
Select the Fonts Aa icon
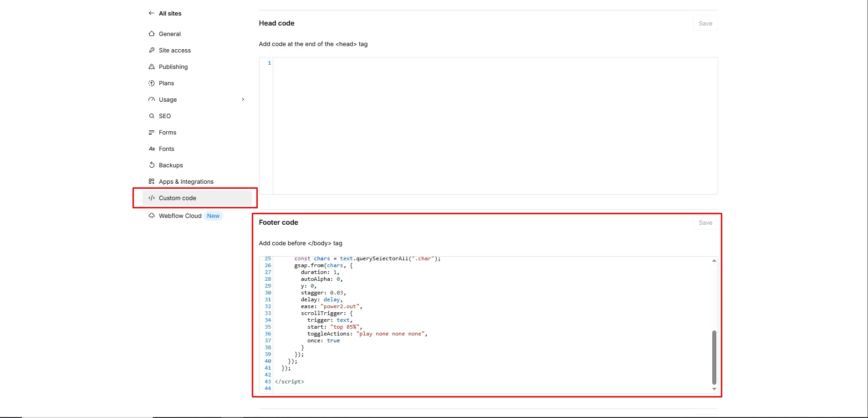click(x=152, y=149)
